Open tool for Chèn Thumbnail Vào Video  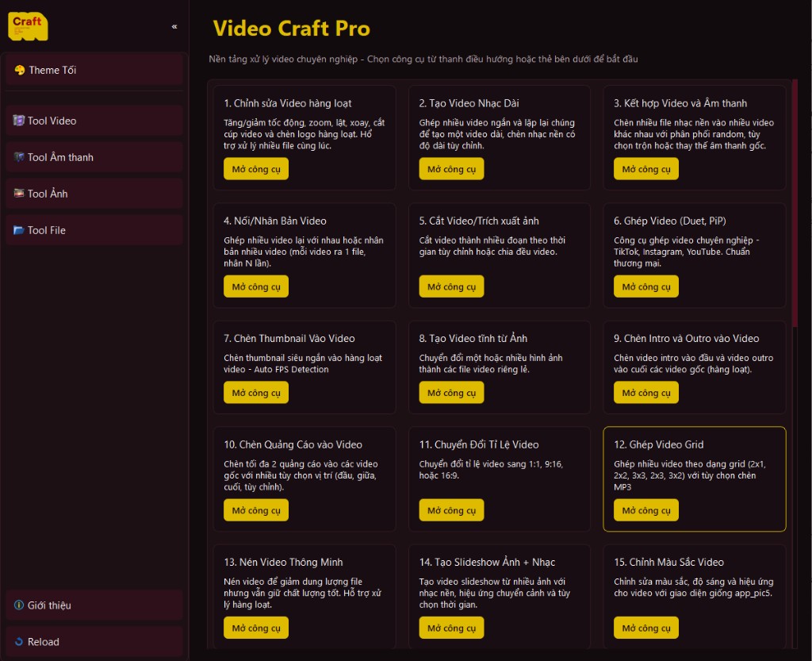point(256,393)
